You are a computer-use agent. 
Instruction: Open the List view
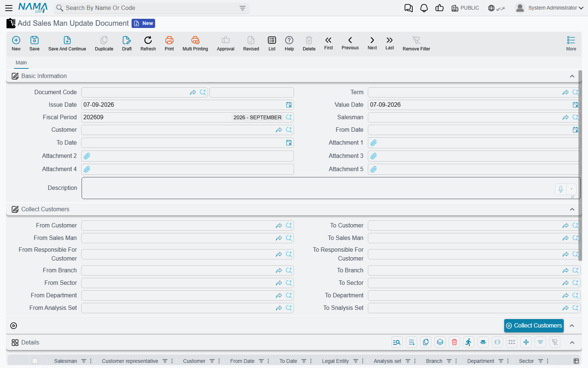pos(272,43)
